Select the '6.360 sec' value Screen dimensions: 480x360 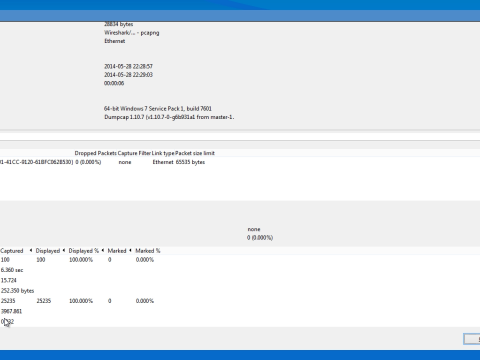[x=12, y=270]
